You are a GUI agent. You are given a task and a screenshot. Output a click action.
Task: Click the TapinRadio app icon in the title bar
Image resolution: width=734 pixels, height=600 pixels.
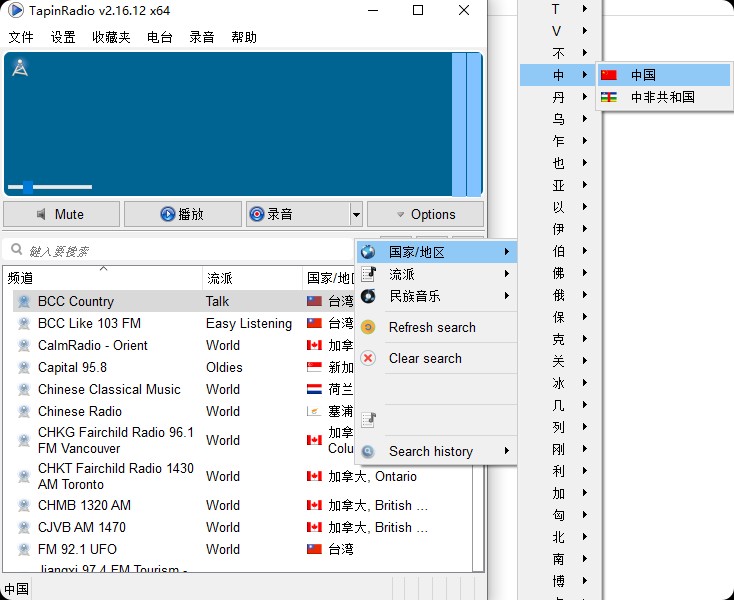[15, 10]
